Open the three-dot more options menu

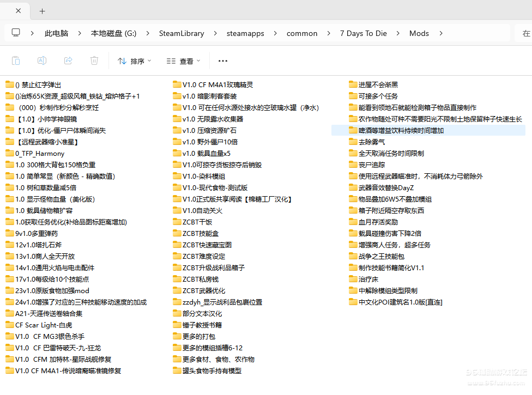(x=222, y=61)
